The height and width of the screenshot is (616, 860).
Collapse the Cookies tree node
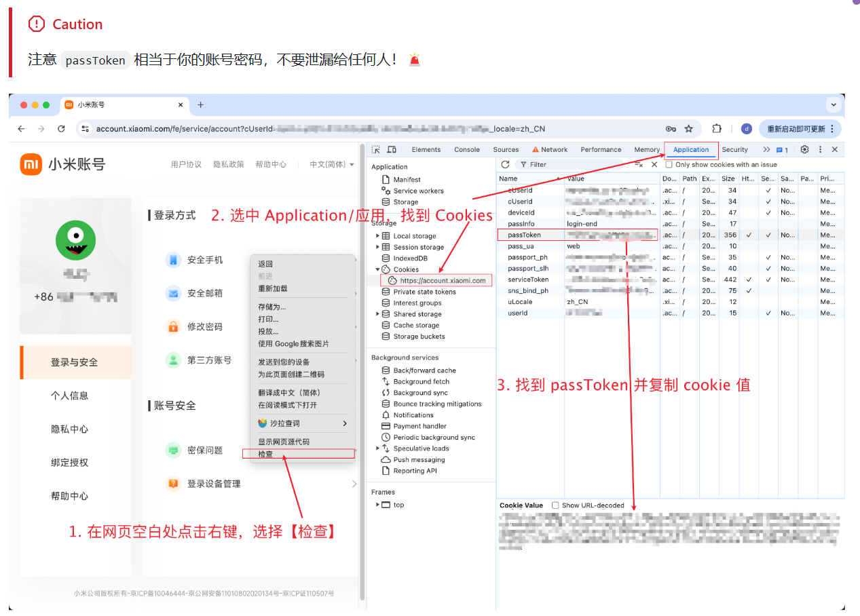pyautogui.click(x=378, y=269)
